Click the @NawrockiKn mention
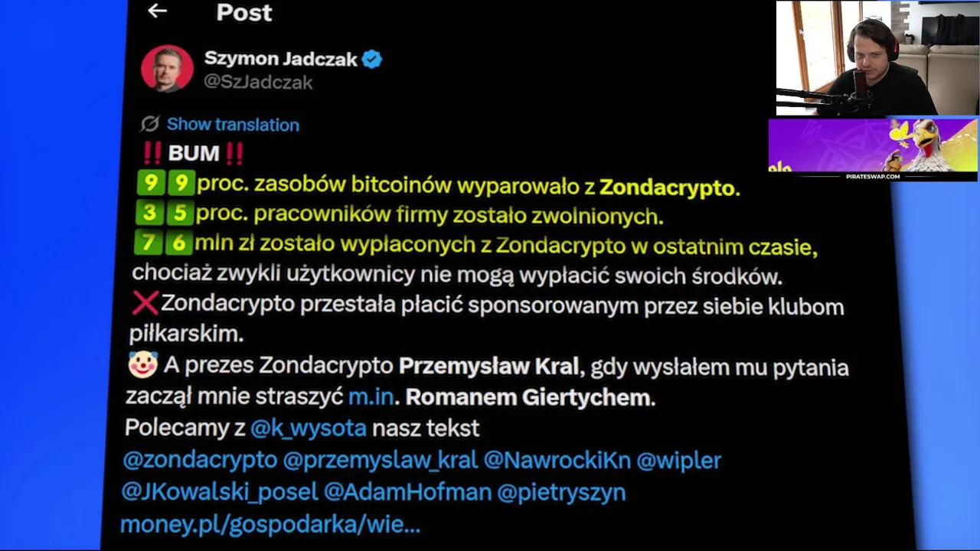 tap(557, 460)
